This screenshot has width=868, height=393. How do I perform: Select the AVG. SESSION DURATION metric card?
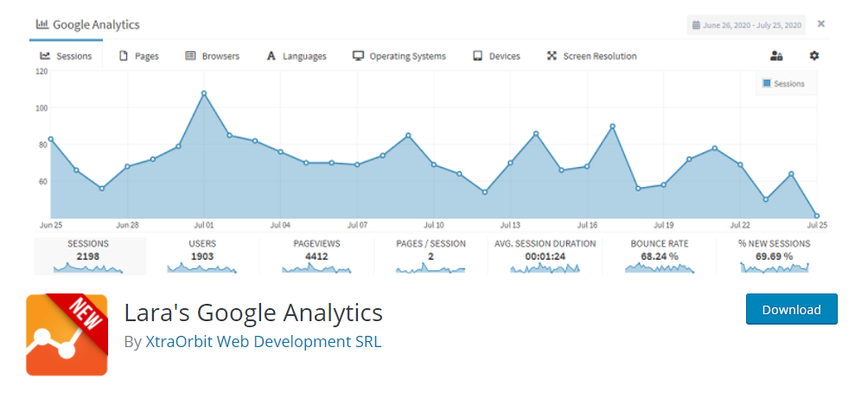(x=545, y=256)
